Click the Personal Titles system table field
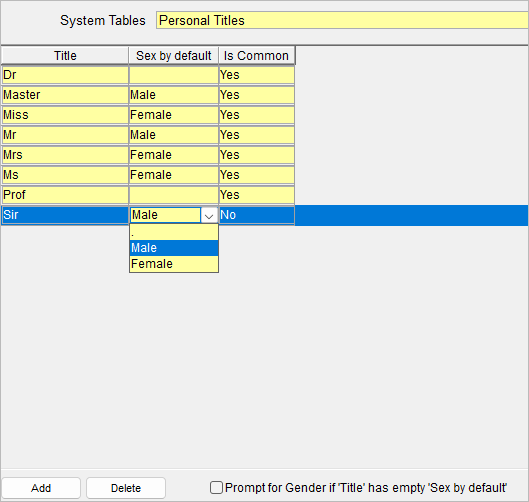Image resolution: width=529 pixels, height=502 pixels. click(x=342, y=20)
